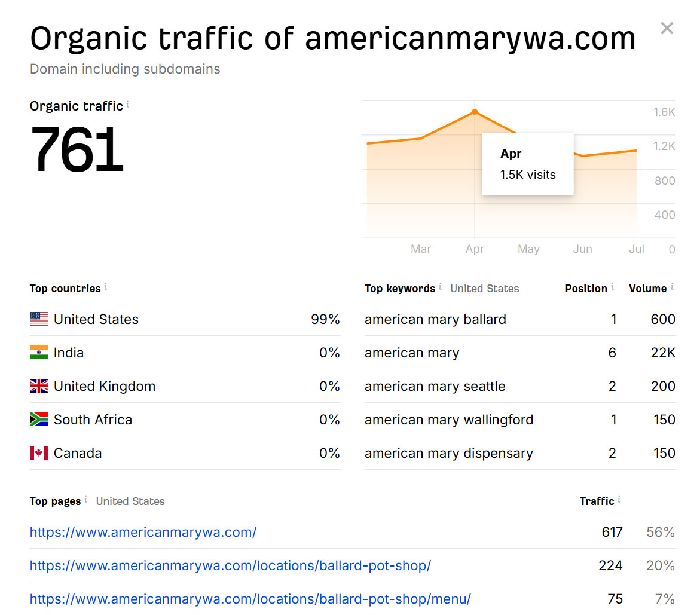The height and width of the screenshot is (615, 700).
Task: Close the organic traffic dialog
Action: point(667,28)
